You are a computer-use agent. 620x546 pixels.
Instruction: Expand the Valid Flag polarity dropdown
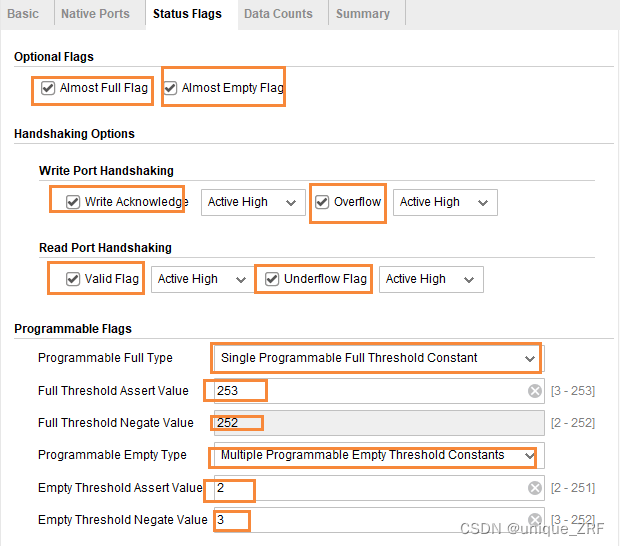[x=201, y=279]
